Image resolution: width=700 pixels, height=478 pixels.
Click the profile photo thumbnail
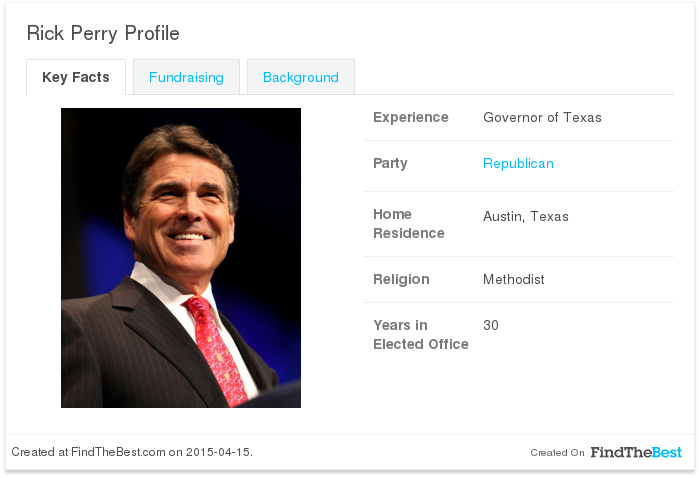tap(181, 258)
